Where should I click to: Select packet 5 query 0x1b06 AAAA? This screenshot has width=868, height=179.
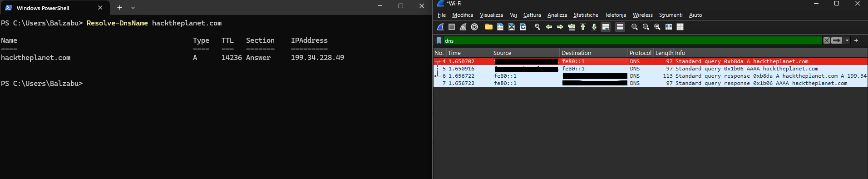click(651, 69)
